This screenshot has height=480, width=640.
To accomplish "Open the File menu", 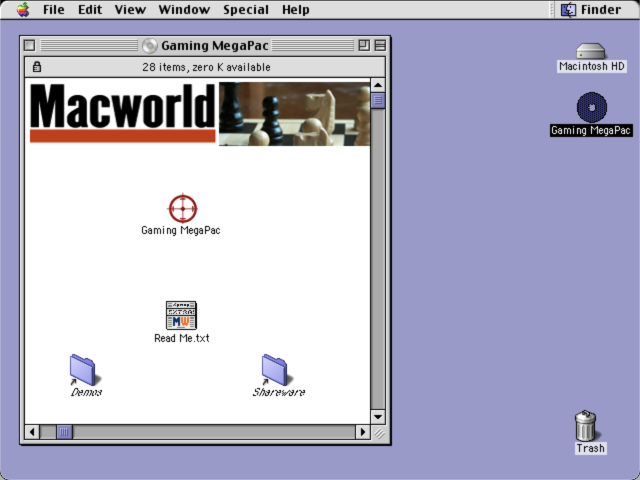I will 54,9.
